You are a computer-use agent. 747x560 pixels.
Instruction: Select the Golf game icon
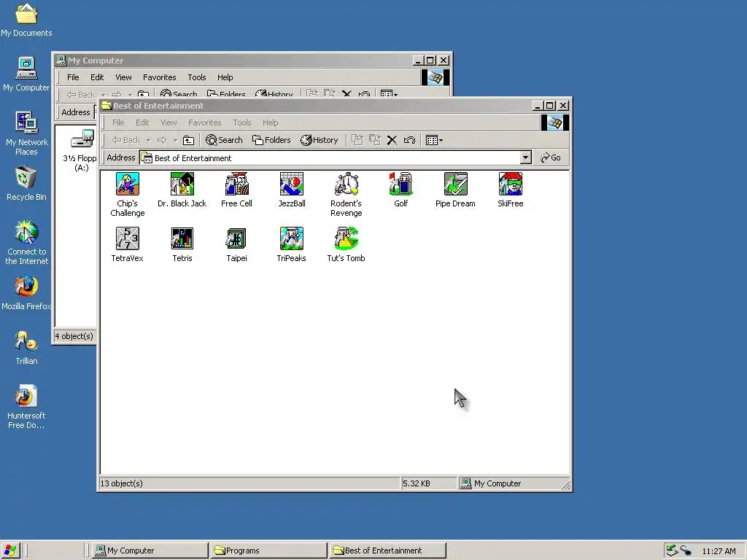[x=400, y=184]
